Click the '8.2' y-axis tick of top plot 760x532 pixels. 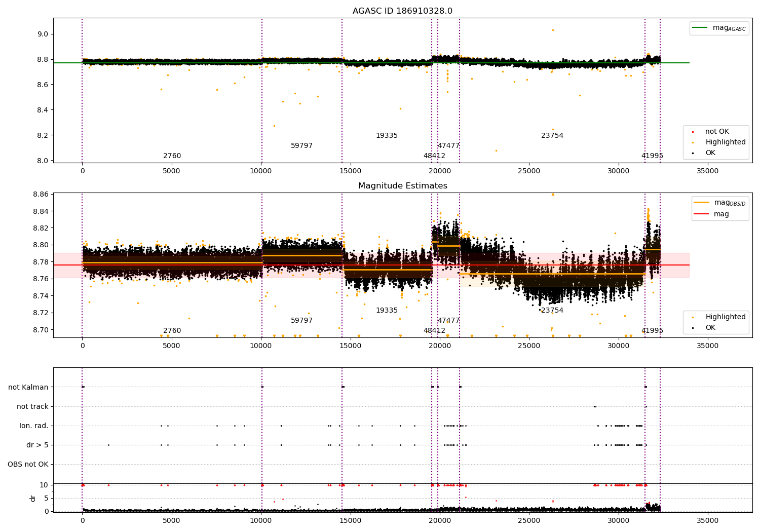pyautogui.click(x=42, y=135)
